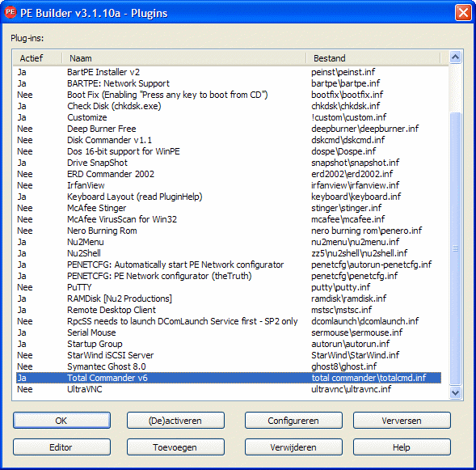Select the Serial Mouse plugin
This screenshot has width=476, height=470.
click(x=229, y=332)
